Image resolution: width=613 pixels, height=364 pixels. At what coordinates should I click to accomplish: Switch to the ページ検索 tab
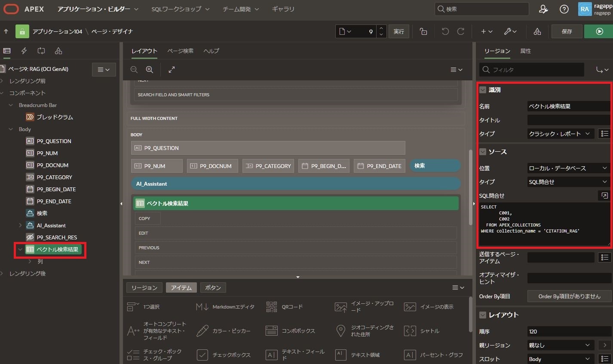(x=180, y=51)
